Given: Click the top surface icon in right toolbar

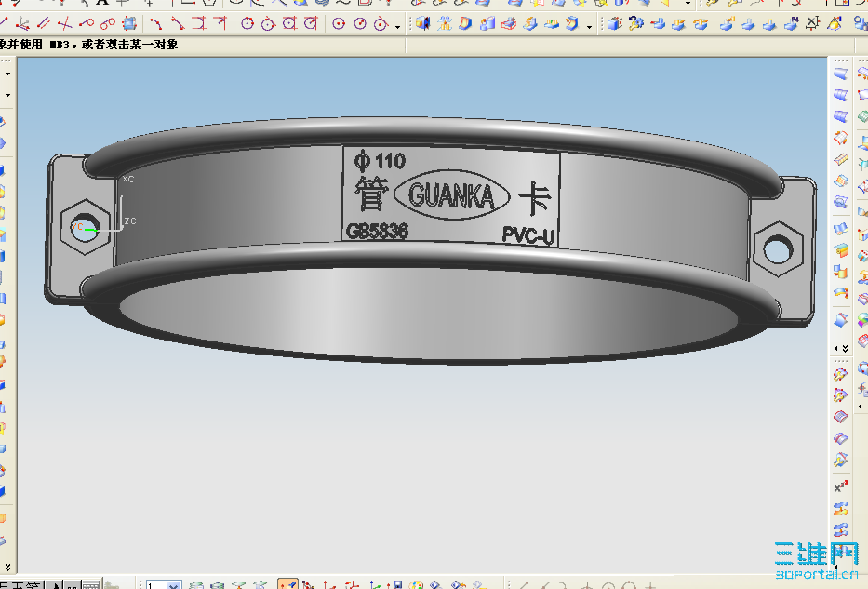Looking at the screenshot, I should (x=841, y=74).
